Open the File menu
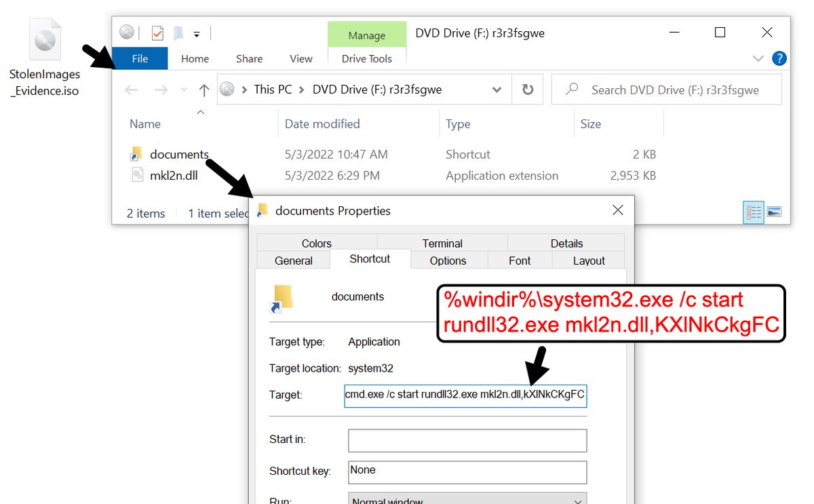 [x=140, y=58]
